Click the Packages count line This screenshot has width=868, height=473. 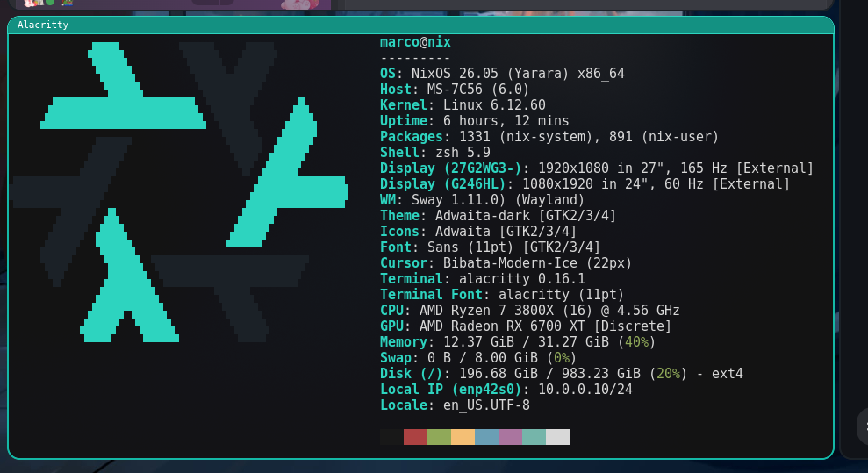tap(549, 137)
